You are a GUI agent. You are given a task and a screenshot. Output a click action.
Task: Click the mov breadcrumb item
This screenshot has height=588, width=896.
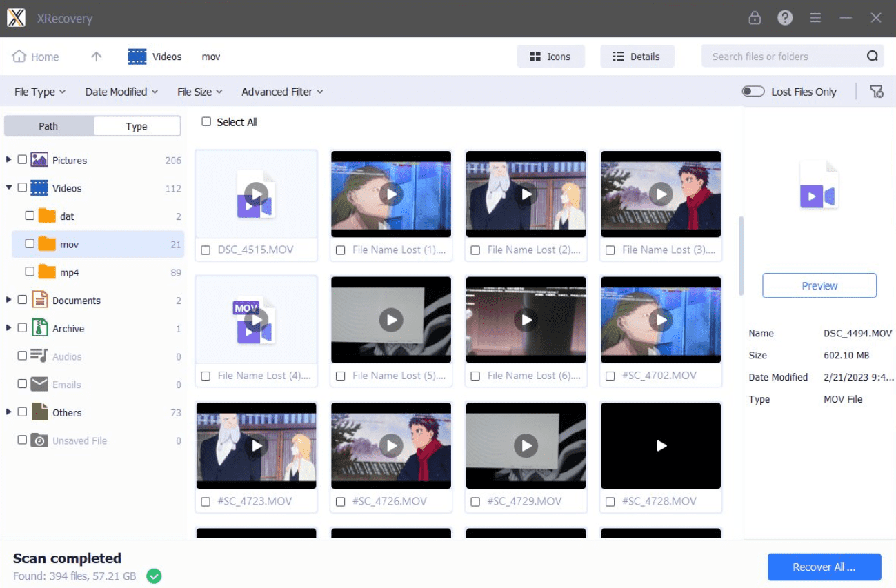click(x=211, y=57)
